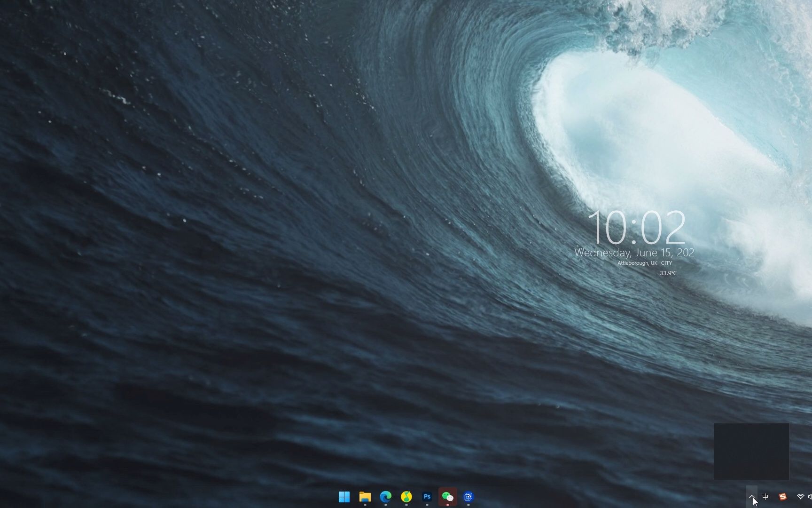Open the Start menu
Image resolution: width=812 pixels, height=508 pixels.
[x=344, y=497]
